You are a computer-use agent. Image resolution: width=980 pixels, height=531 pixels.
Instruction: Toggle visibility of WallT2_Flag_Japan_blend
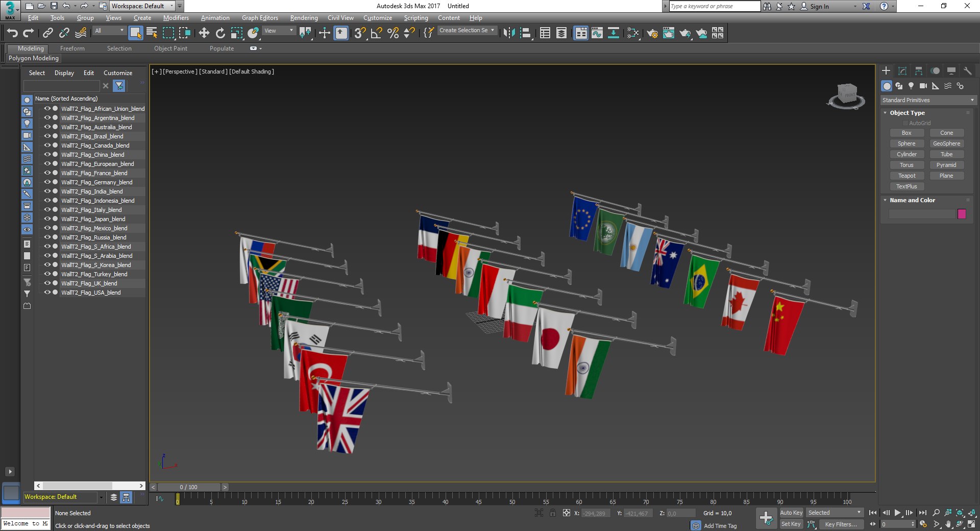[x=47, y=219]
